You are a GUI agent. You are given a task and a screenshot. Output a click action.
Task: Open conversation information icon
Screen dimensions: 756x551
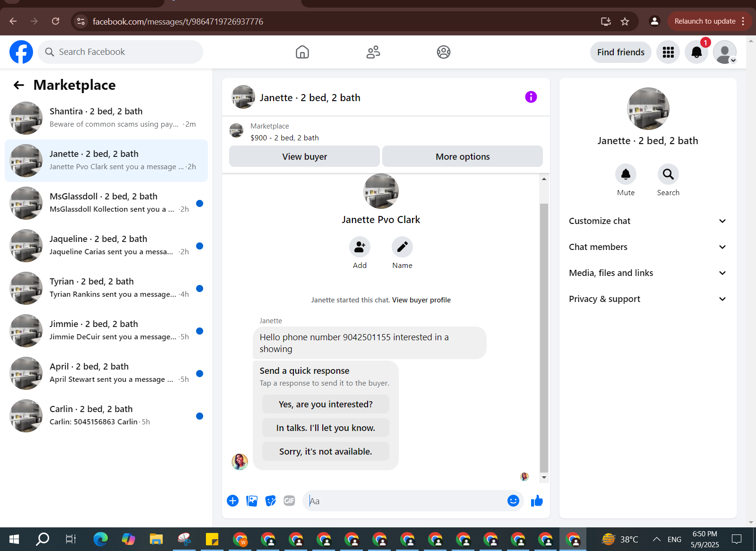coord(531,97)
